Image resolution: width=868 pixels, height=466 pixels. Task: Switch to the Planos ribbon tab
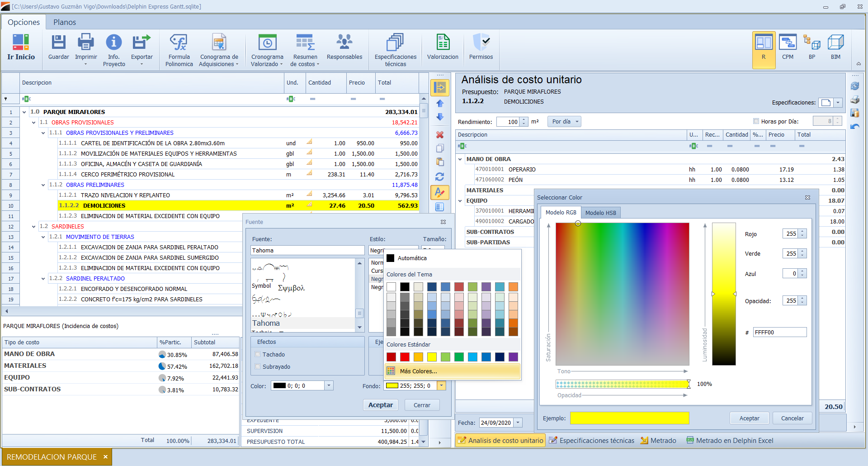point(64,22)
